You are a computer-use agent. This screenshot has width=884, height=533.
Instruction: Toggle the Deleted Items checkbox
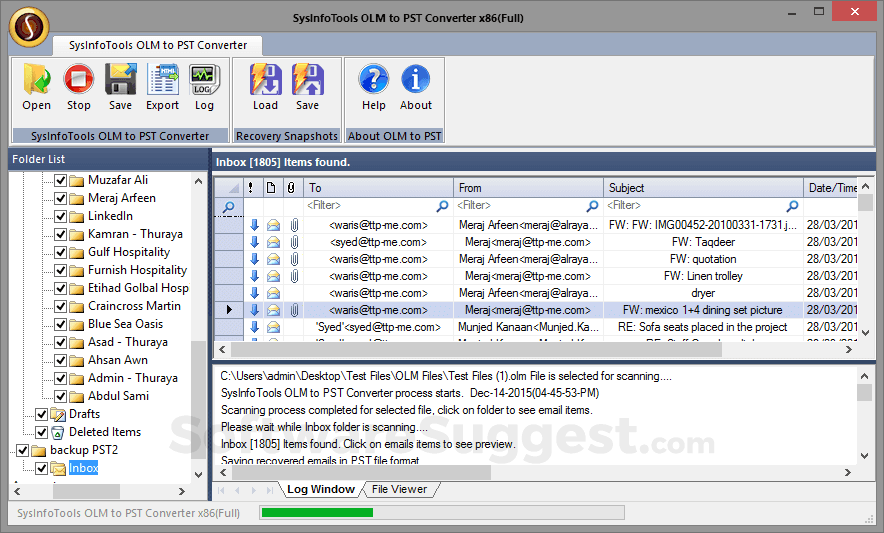[42, 432]
